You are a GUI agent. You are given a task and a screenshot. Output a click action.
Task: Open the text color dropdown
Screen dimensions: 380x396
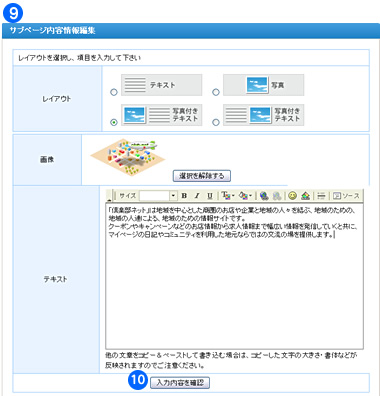(228, 196)
